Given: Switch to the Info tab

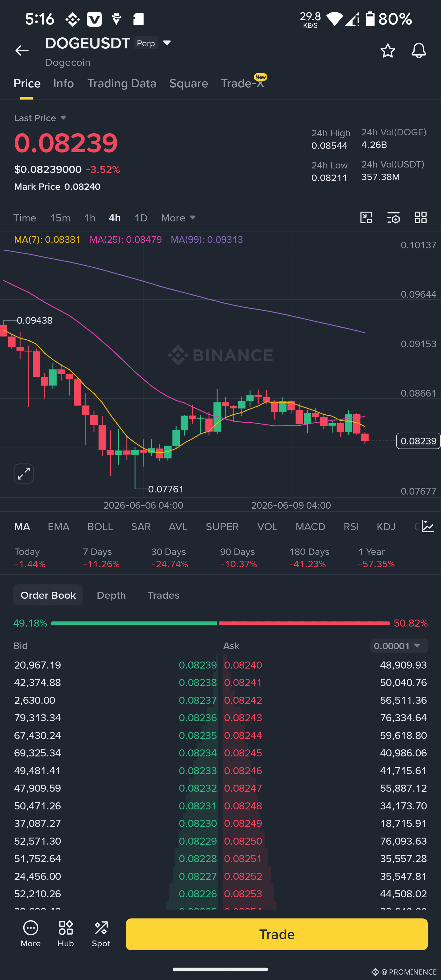Looking at the screenshot, I should click(63, 83).
